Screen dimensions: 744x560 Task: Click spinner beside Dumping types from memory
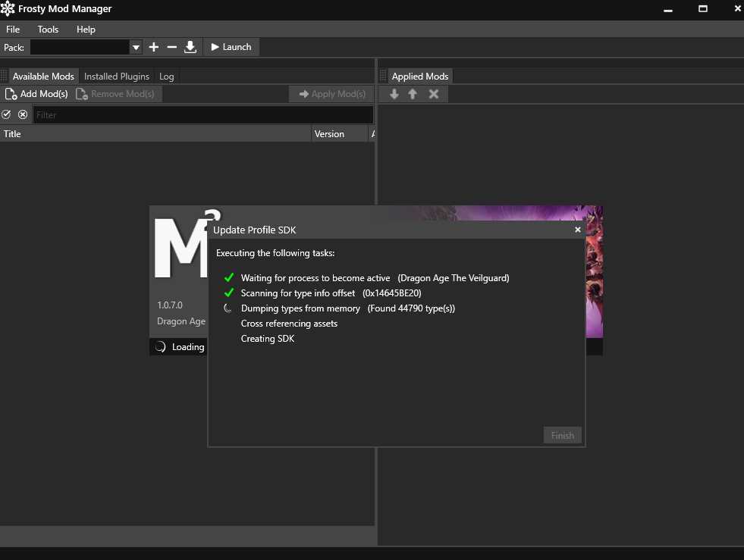pyautogui.click(x=228, y=308)
